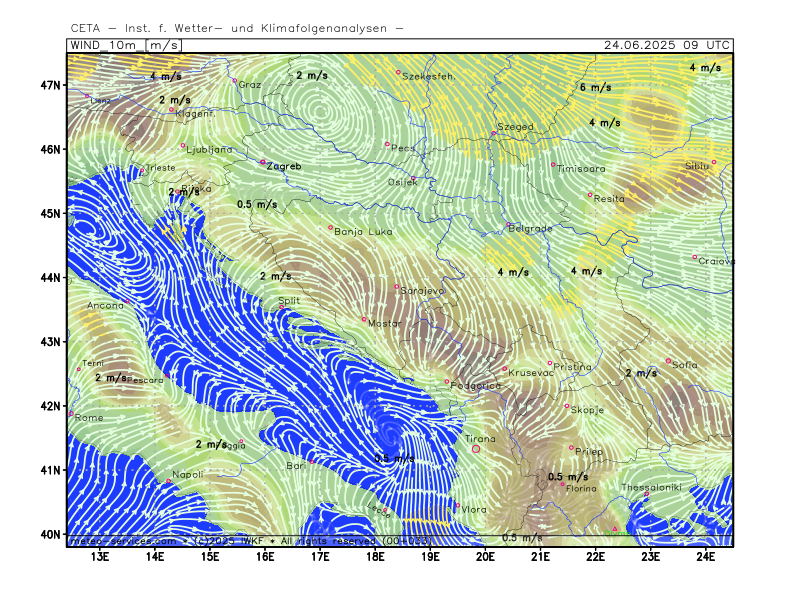
Task: Click the Krusevac city label
Action: click(x=531, y=373)
